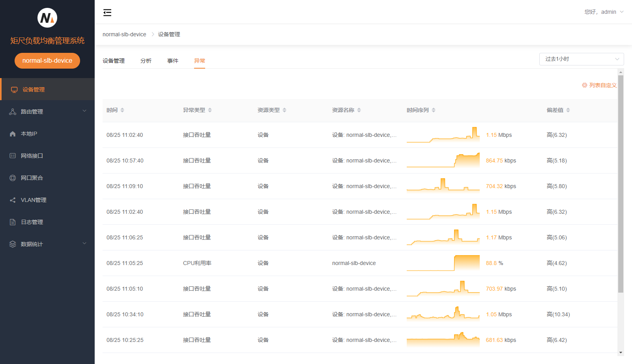Switch to the 分析 tab
This screenshot has height=364, width=632.
[146, 61]
